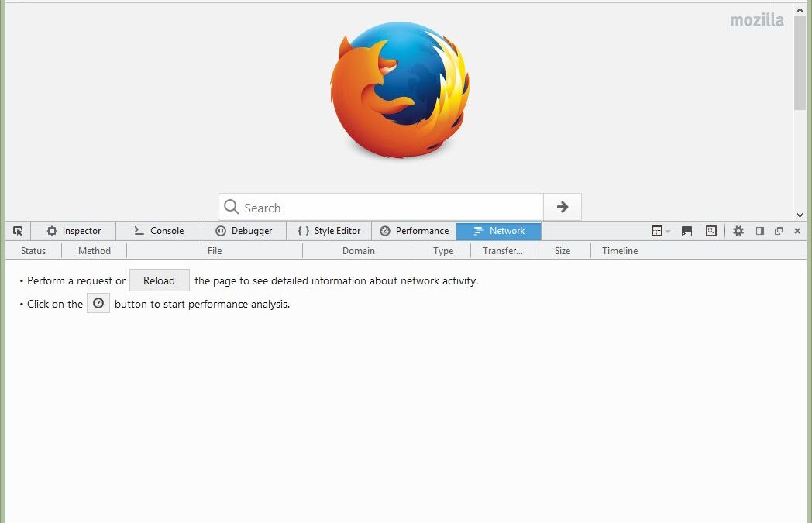812x523 pixels.
Task: Open developer Toolbox Options gear
Action: [x=738, y=231]
